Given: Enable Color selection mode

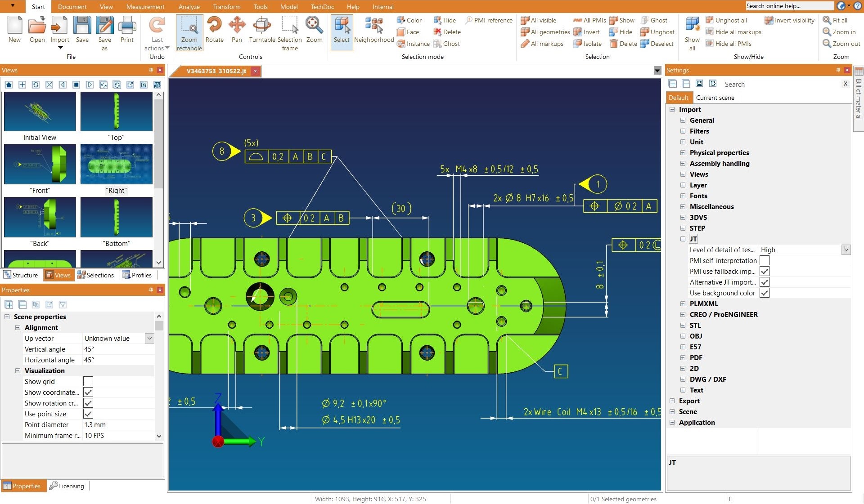Looking at the screenshot, I should [x=409, y=20].
